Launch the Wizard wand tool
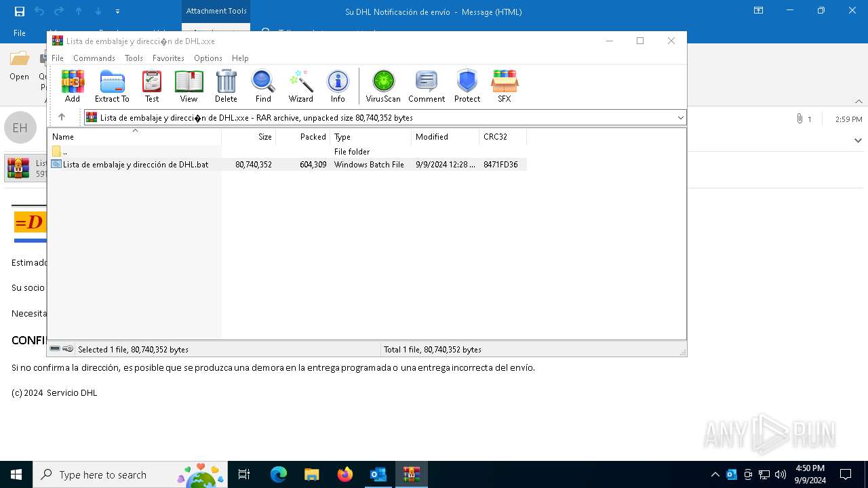Image resolution: width=868 pixels, height=488 pixels. pos(301,86)
